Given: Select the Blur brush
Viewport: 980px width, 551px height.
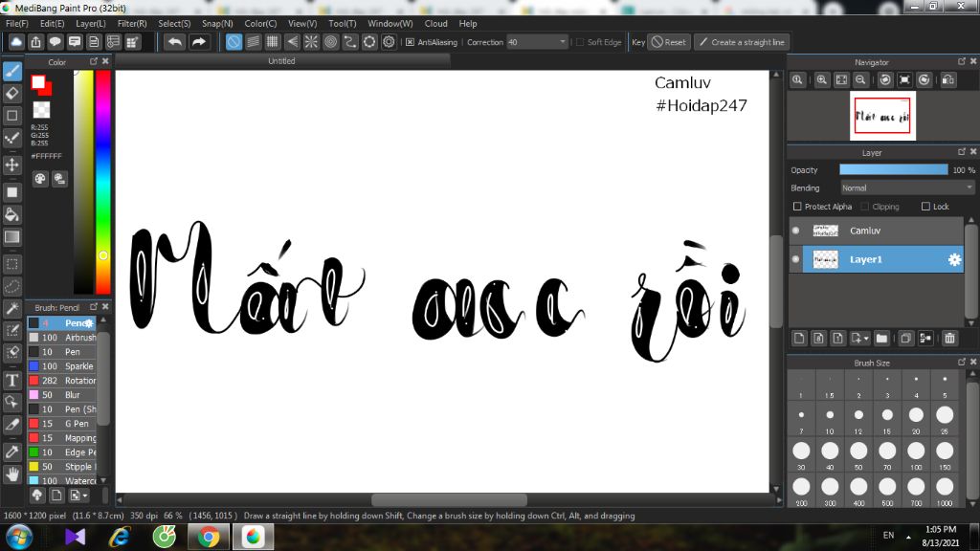Looking at the screenshot, I should pos(62,395).
